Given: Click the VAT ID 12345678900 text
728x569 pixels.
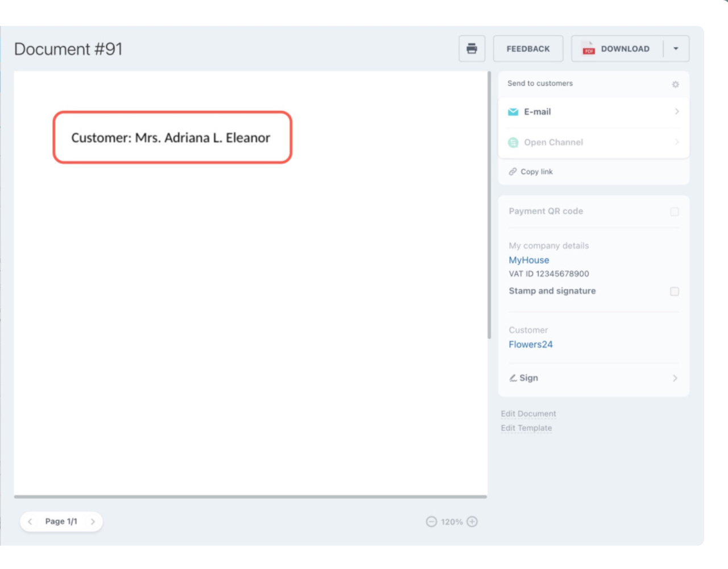Looking at the screenshot, I should 549,274.
